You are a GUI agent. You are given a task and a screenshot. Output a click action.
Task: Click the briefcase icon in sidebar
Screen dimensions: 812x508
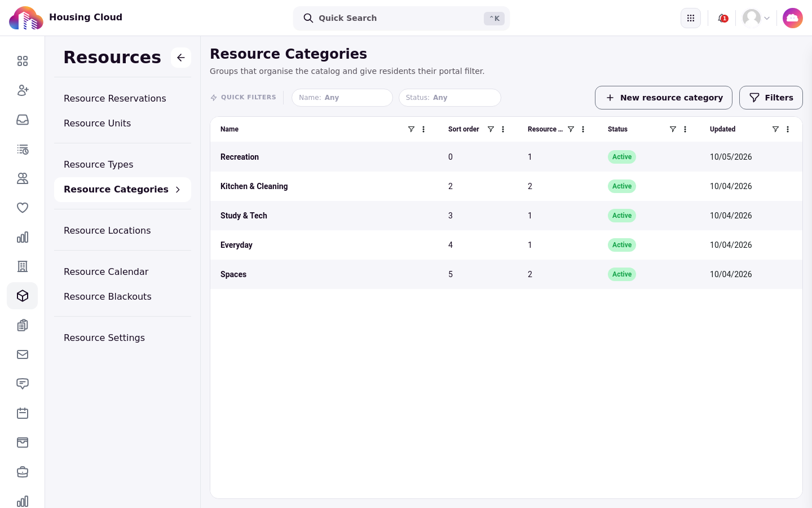tap(23, 472)
